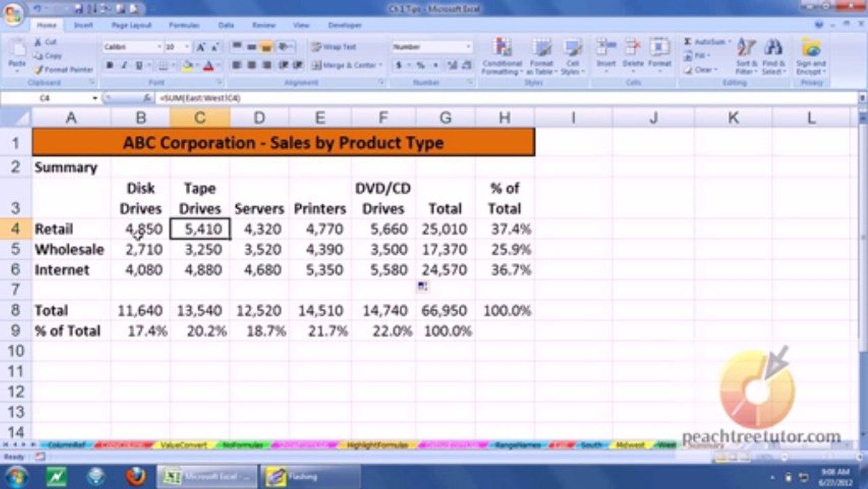Toggle Underline formatting
Viewport: 868px width, 489px height.
138,65
